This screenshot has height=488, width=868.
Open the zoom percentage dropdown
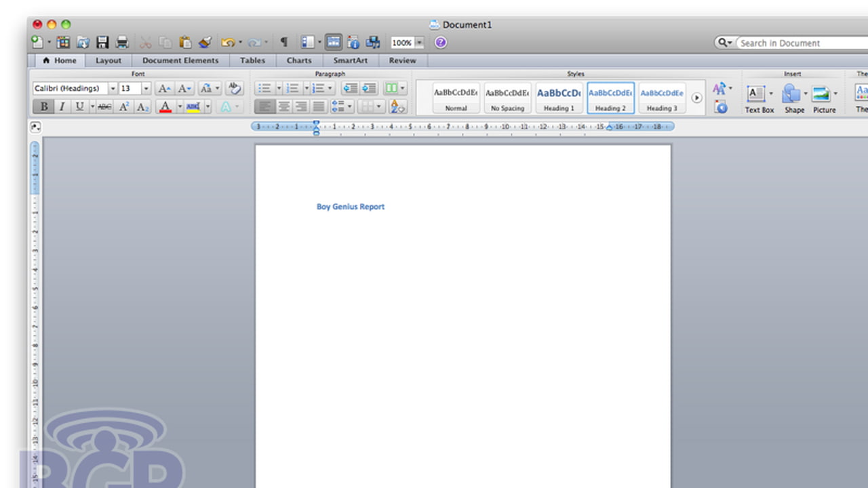click(x=419, y=43)
